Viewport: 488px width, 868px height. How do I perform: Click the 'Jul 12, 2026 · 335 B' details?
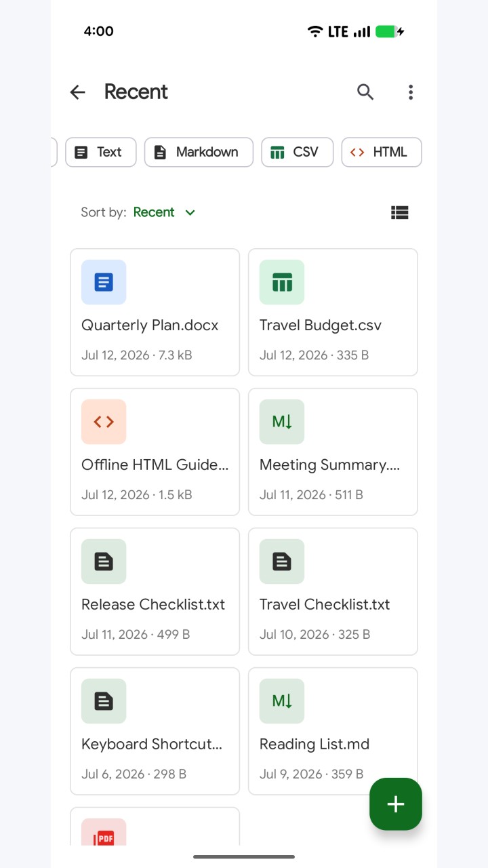pyautogui.click(x=314, y=355)
